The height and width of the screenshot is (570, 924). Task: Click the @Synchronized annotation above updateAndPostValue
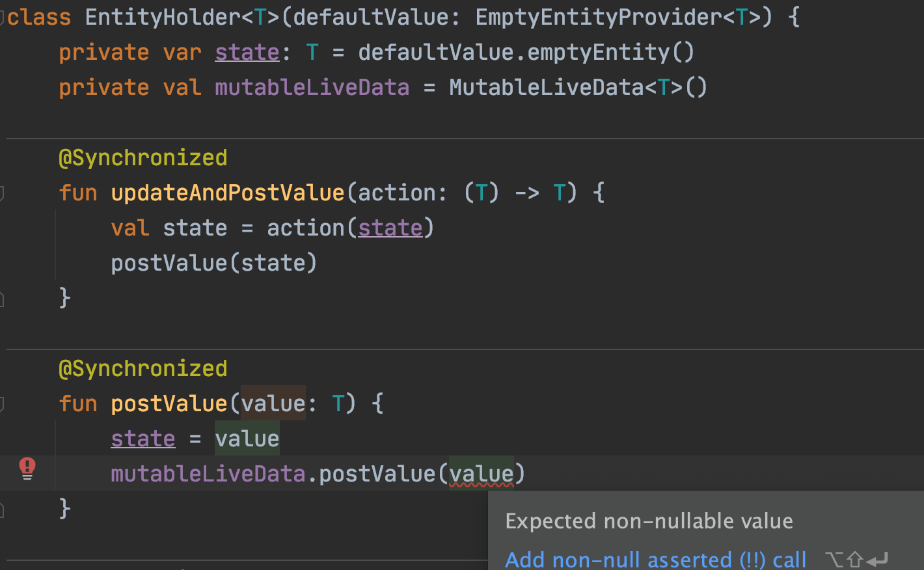143,158
